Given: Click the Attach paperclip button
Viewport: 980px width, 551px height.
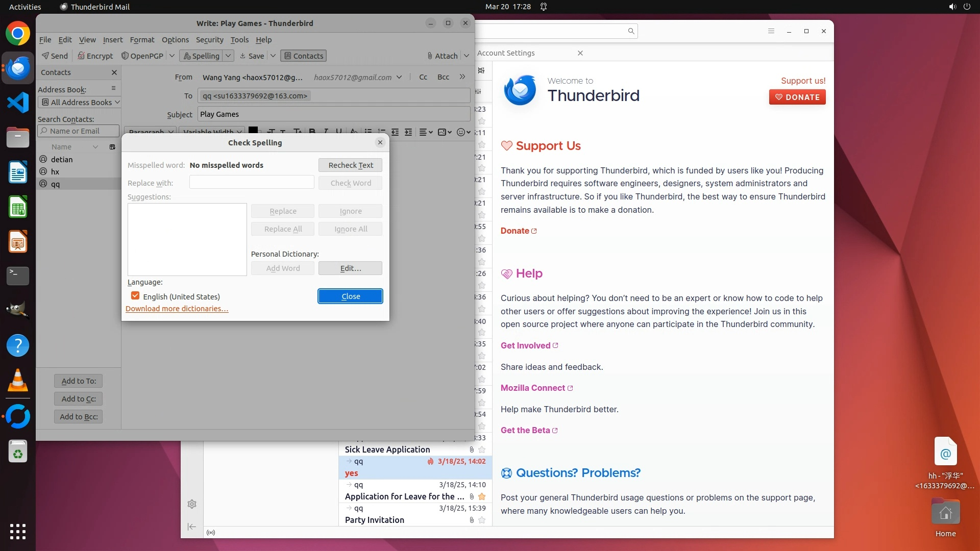Looking at the screenshot, I should tap(443, 56).
